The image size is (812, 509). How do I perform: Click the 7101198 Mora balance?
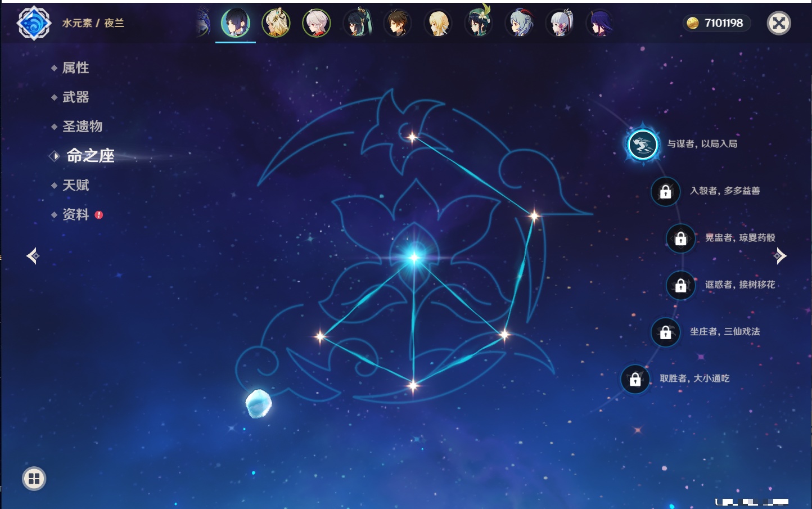724,23
